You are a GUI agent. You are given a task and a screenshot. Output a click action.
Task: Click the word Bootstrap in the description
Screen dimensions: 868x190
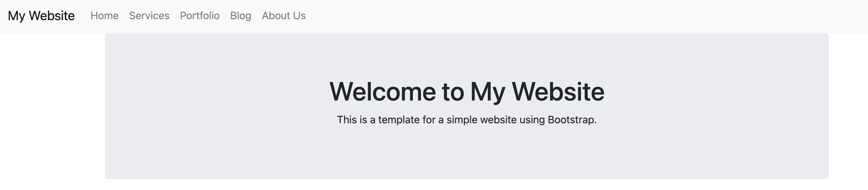(x=572, y=120)
